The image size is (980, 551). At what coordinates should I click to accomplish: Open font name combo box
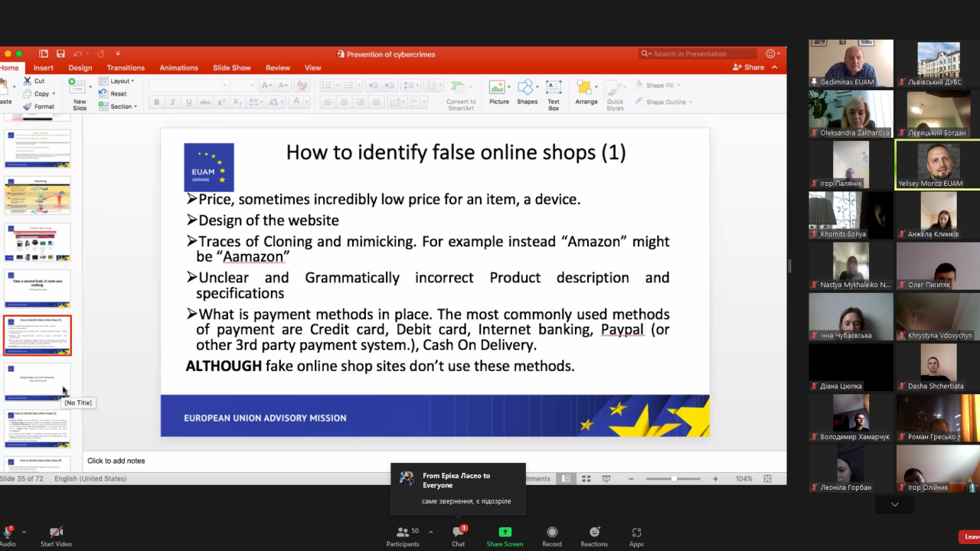pos(188,85)
